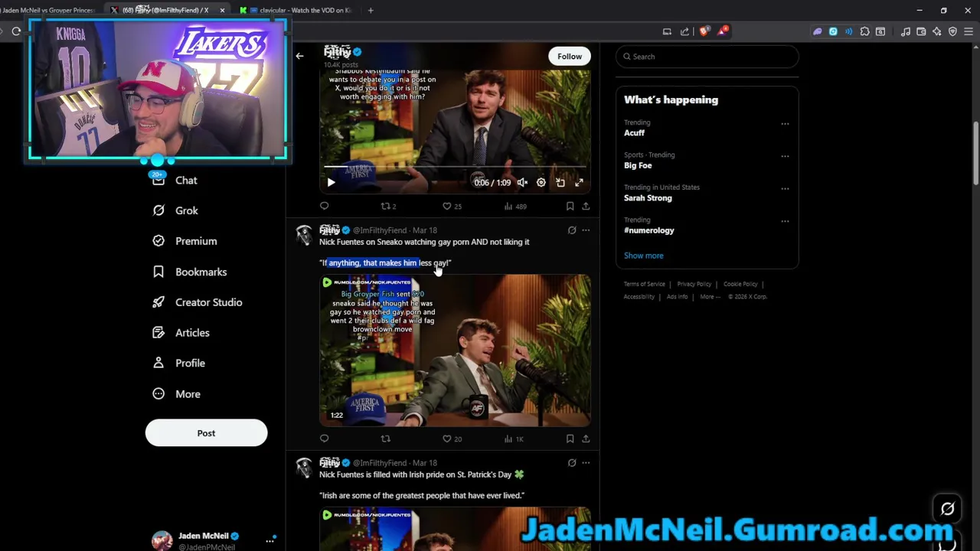Open more options on Sneako post
Viewport: 980px width, 551px height.
tap(586, 230)
